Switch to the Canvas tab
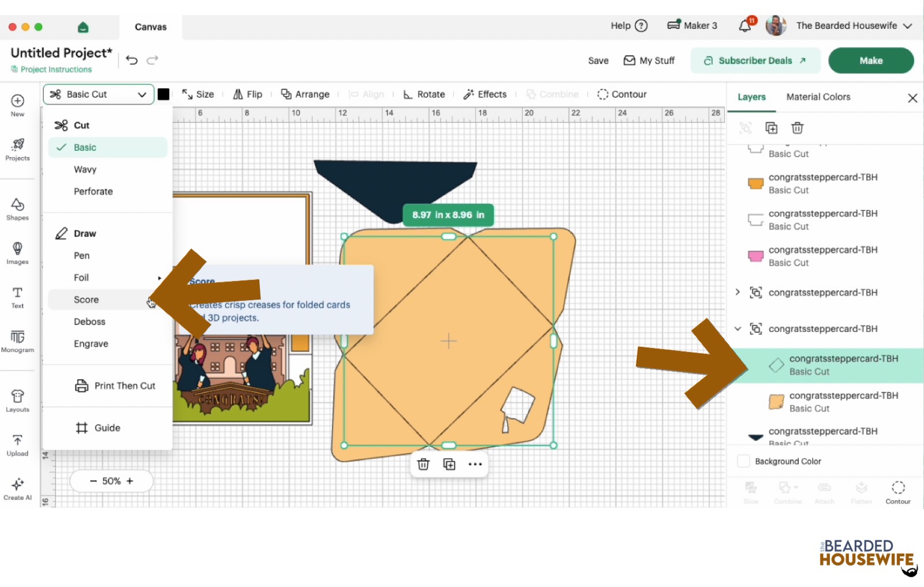 (x=151, y=27)
